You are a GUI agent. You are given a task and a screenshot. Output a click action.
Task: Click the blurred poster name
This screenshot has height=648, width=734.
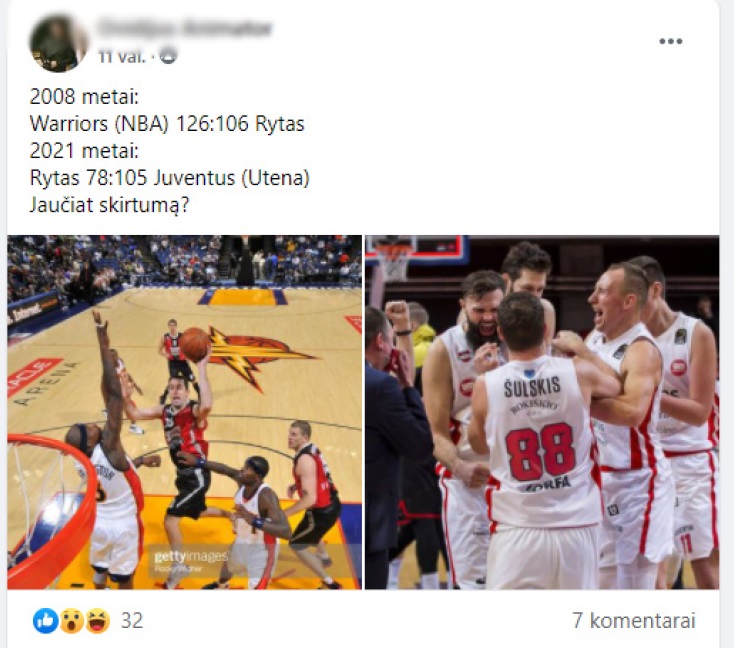coord(185,28)
